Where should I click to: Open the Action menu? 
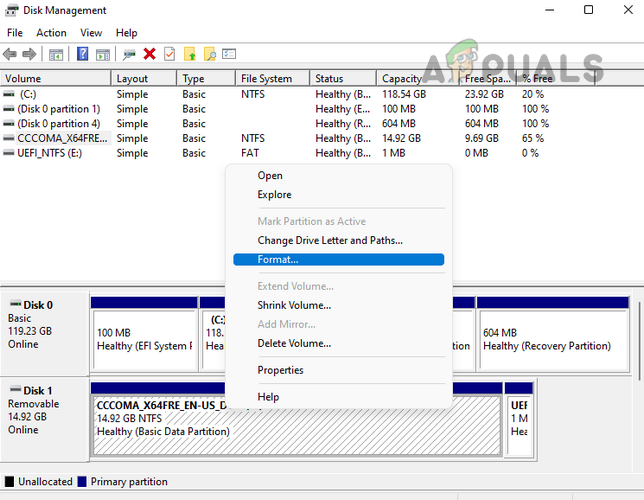pos(51,33)
